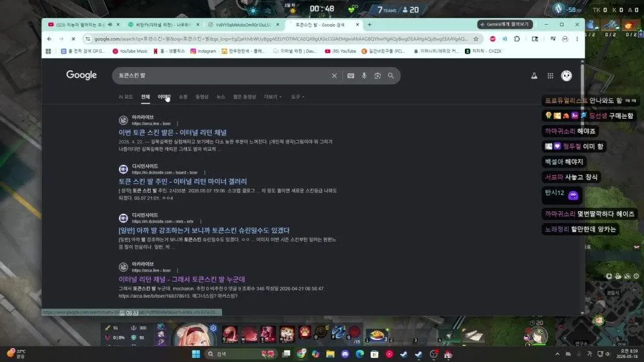Close the Google search tab
Viewport: 644px width, 362px height.
(x=358, y=25)
